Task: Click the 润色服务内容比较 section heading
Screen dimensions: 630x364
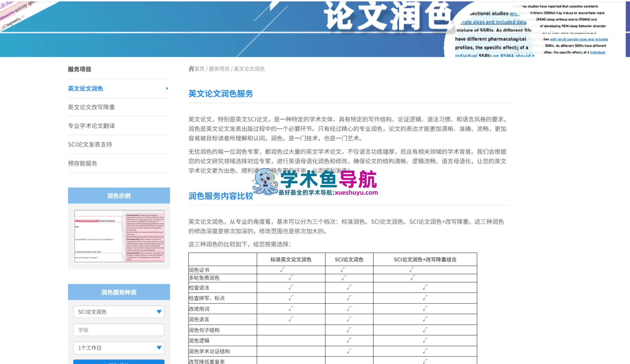Action: 221,196
